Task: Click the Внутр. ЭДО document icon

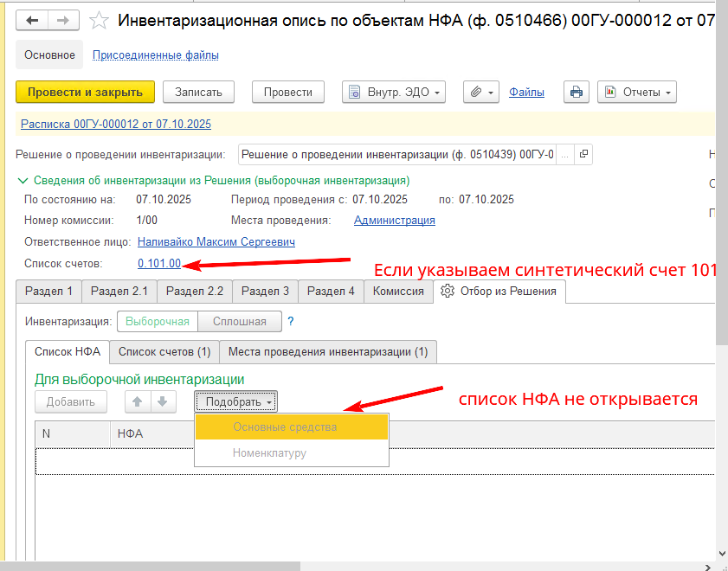Action: click(354, 92)
